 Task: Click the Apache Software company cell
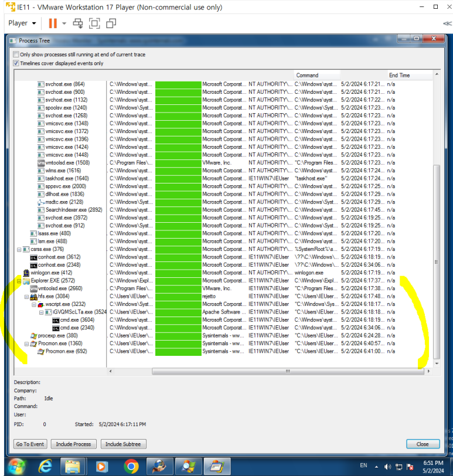tap(224, 312)
